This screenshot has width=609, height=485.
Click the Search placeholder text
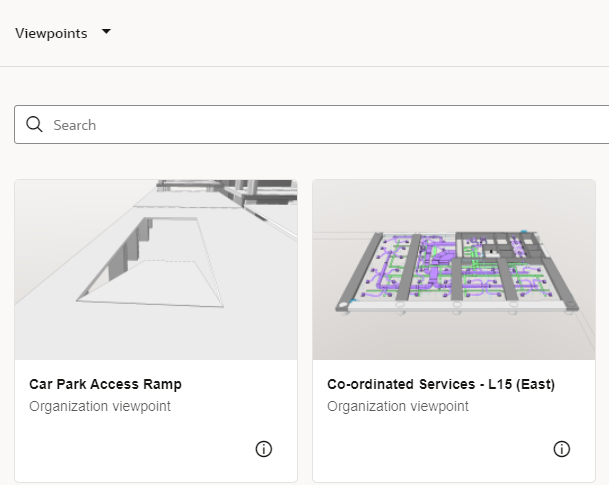(75, 125)
